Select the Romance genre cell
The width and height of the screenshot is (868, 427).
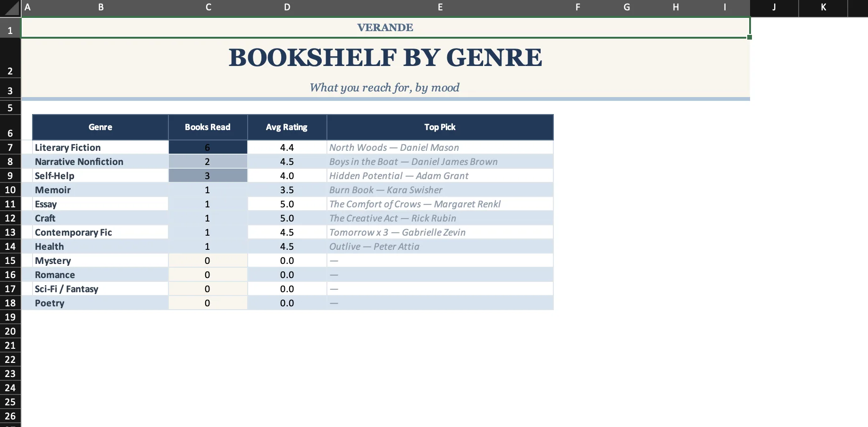pos(100,275)
